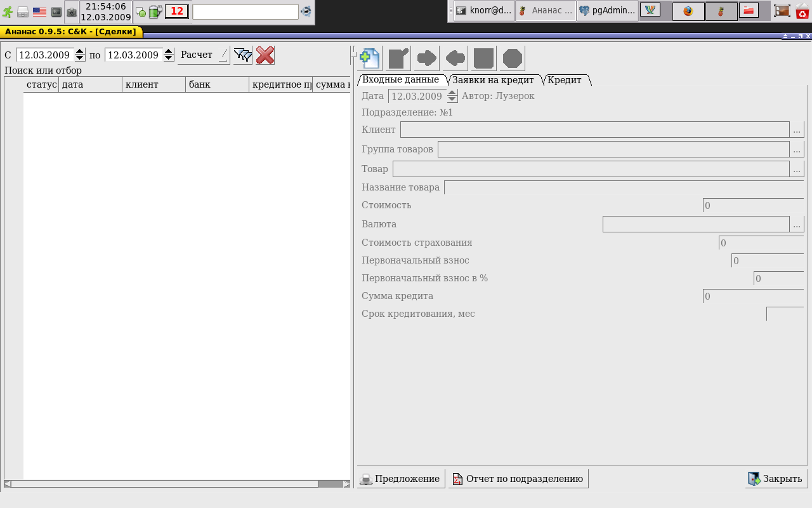Open Группа товаров selection ellipsis button
Viewport: 812px width, 508px height.
coord(797,149)
